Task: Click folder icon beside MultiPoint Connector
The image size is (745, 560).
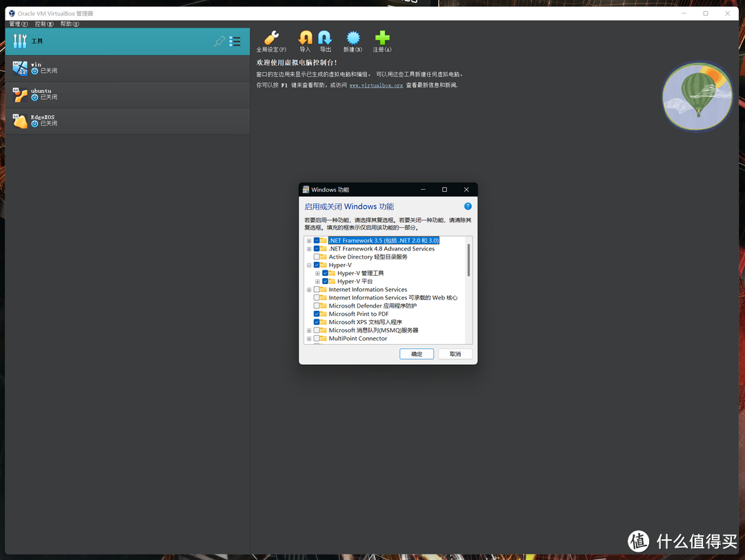Action: 324,338
